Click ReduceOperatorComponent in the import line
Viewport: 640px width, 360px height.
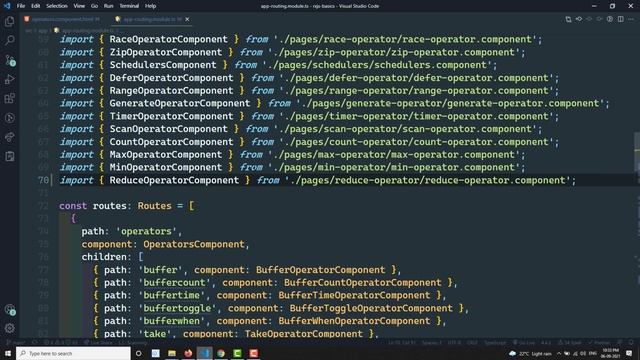[x=174, y=180]
